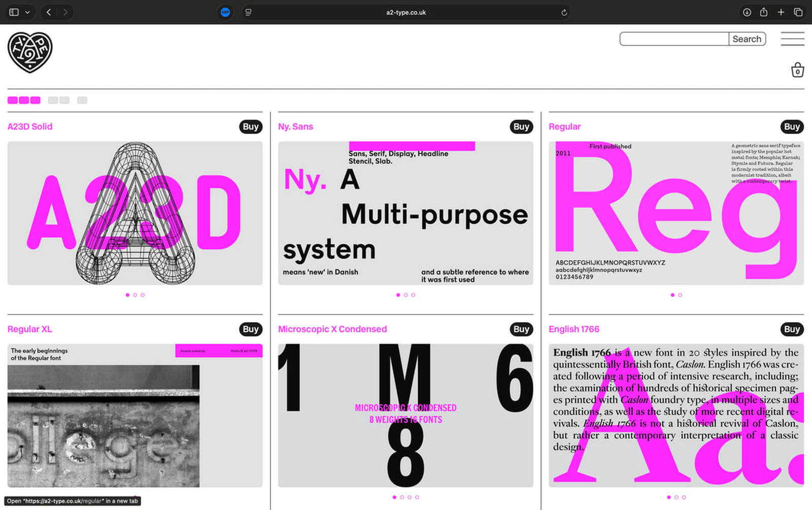
Task: Click the A2-Type heart logo
Action: 30,52
